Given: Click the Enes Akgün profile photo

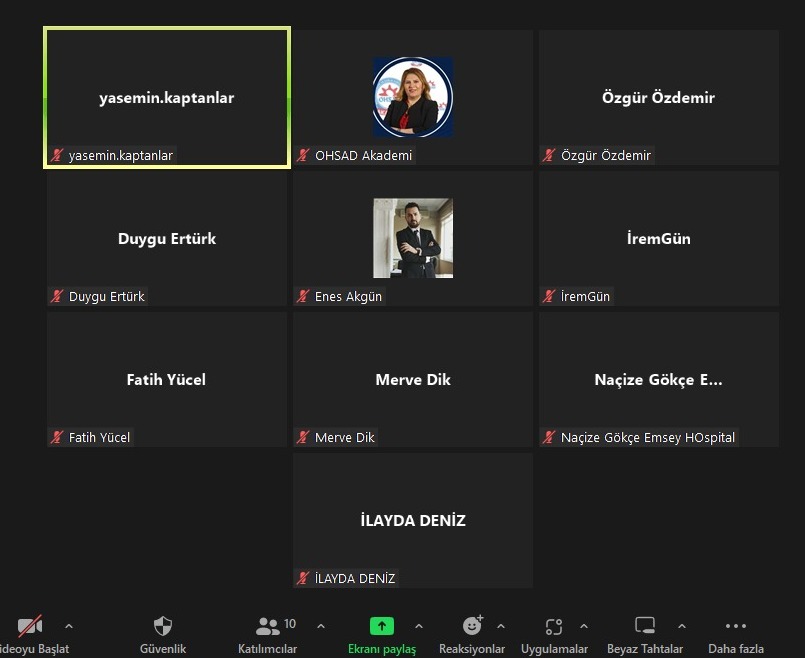Looking at the screenshot, I should tap(413, 238).
